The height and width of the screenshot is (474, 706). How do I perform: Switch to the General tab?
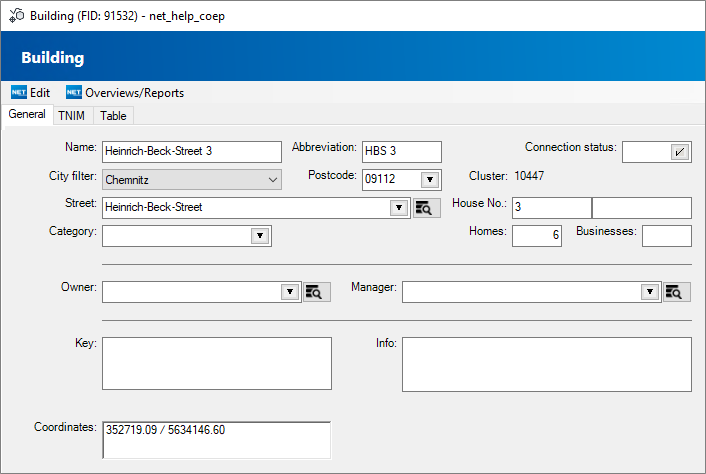(27, 114)
